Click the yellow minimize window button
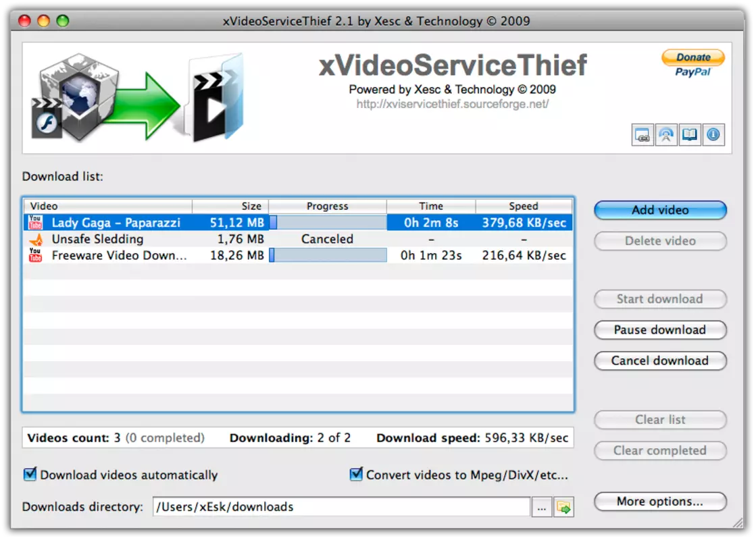 coord(43,21)
